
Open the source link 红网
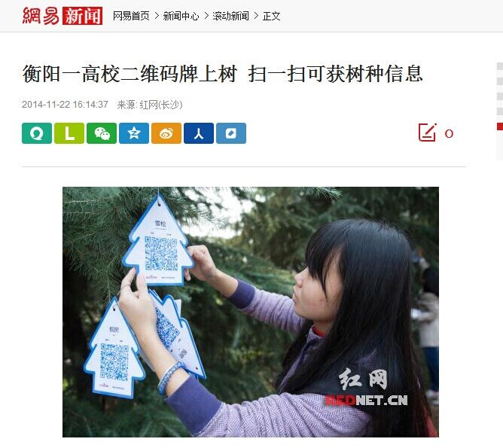(x=149, y=105)
